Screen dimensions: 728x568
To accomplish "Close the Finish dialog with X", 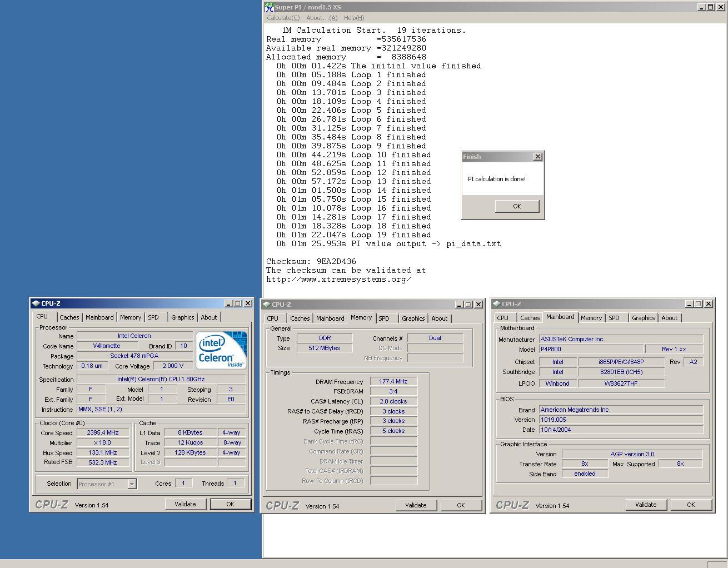I will click(x=537, y=157).
